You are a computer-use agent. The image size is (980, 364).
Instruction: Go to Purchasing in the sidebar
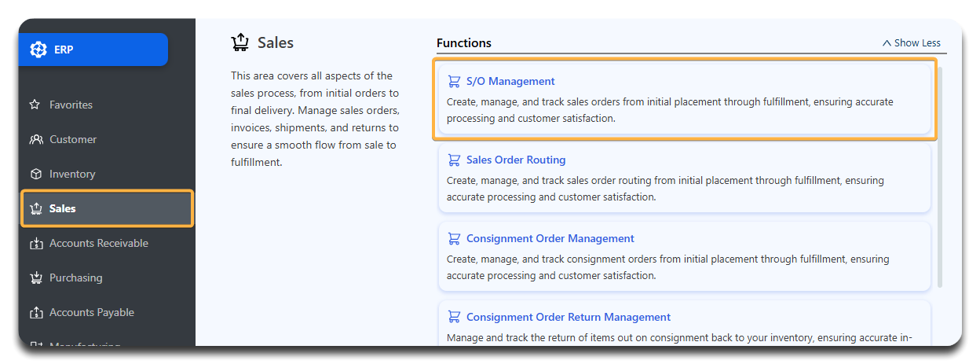tap(75, 278)
